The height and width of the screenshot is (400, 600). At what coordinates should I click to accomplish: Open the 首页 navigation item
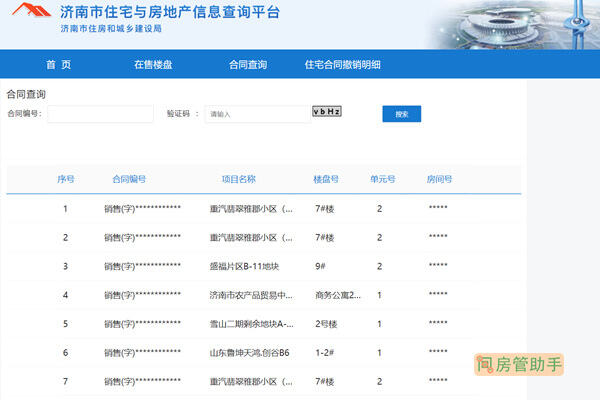pyautogui.click(x=59, y=65)
